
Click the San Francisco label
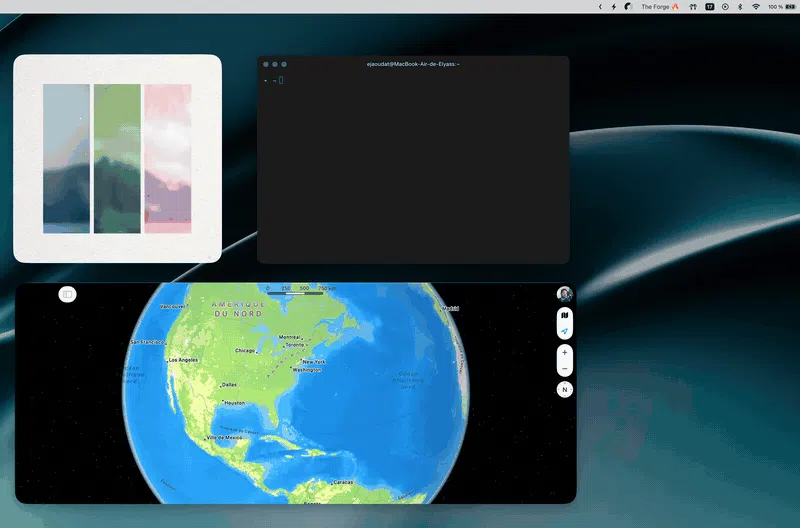click(x=147, y=342)
